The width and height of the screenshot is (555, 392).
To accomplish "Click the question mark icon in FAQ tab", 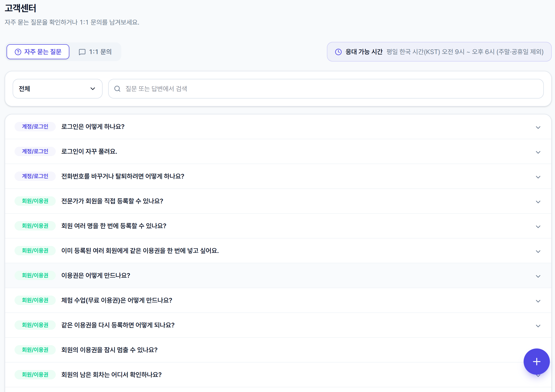I will [x=18, y=52].
